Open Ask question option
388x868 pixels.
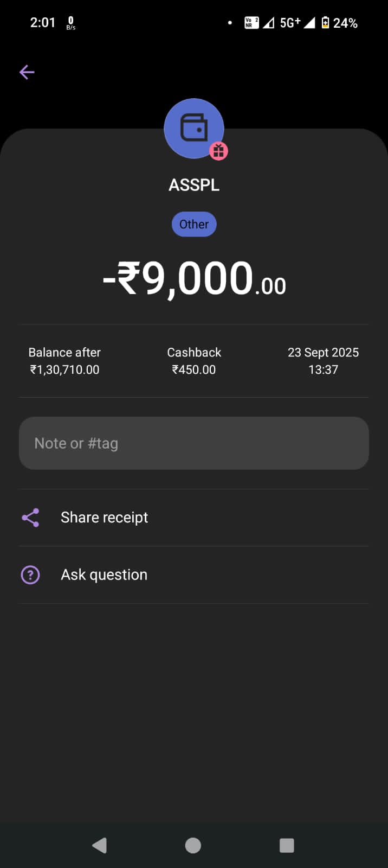pos(104,575)
